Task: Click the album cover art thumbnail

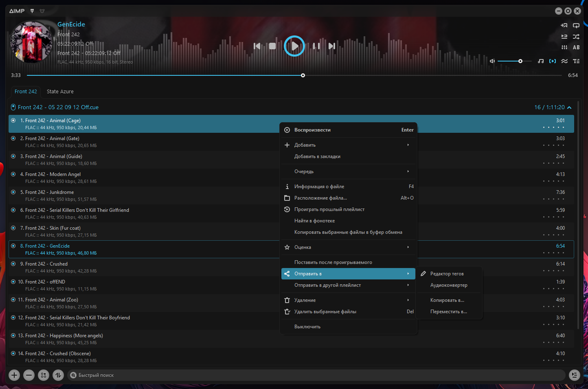Action: [x=31, y=42]
